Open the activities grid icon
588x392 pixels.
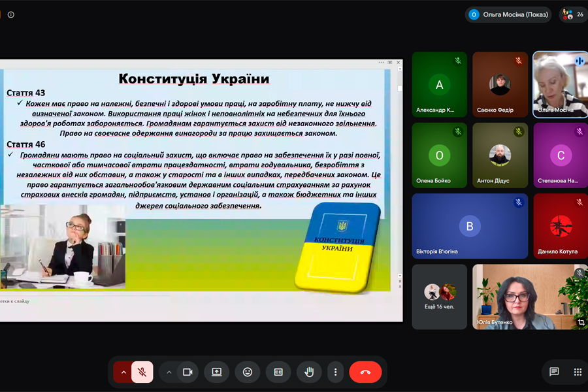pos(578,372)
